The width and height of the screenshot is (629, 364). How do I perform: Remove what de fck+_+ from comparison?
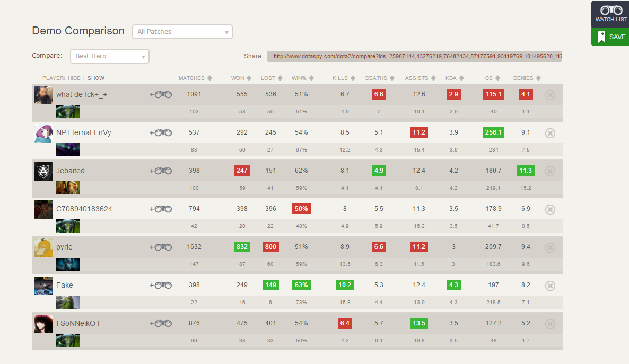550,95
